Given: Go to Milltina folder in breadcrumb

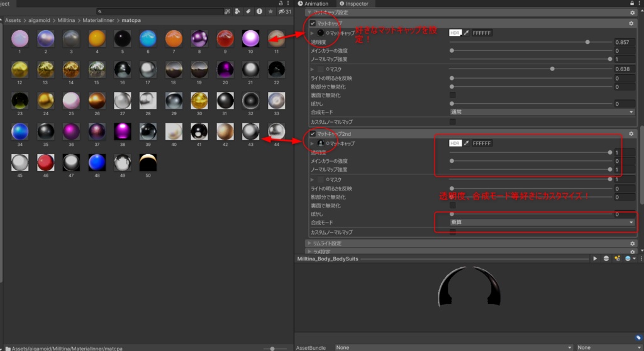Looking at the screenshot, I should tap(66, 20).
